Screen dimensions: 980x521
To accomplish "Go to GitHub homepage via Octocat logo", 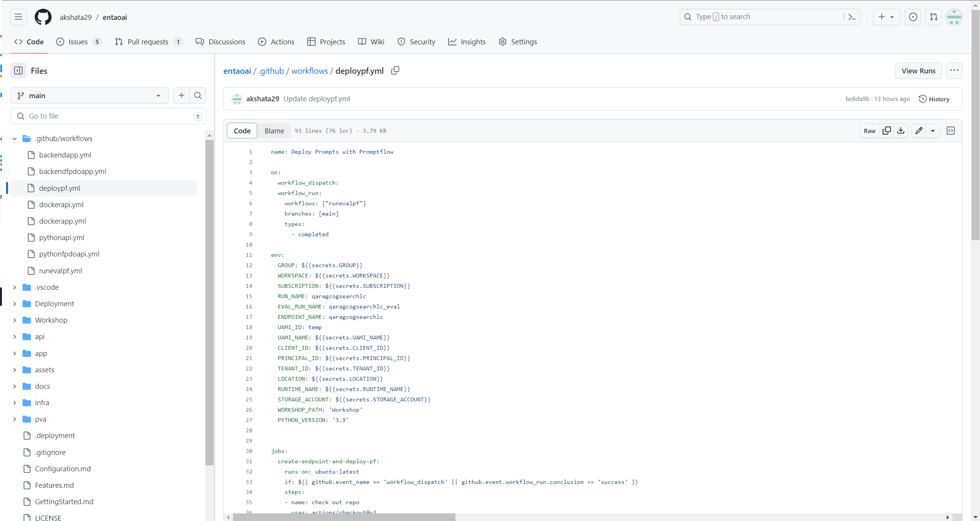I will click(x=43, y=17).
